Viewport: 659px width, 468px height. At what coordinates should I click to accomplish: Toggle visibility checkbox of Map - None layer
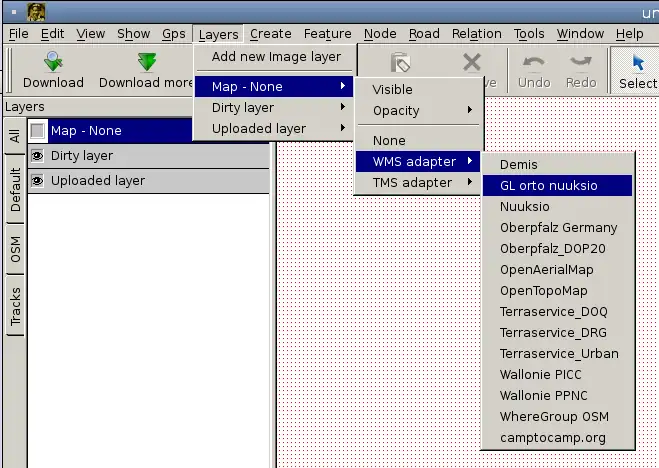(38, 131)
